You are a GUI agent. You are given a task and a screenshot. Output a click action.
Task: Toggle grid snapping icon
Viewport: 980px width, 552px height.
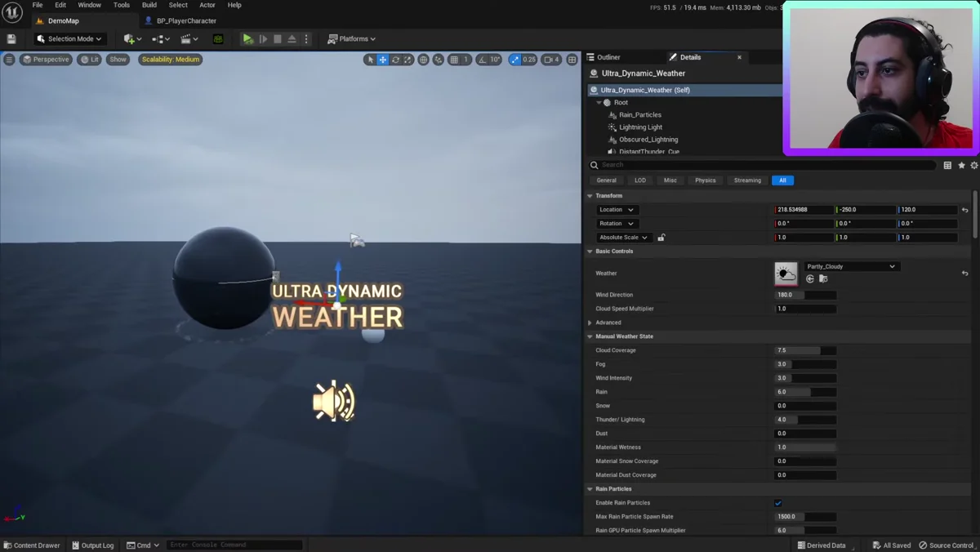(x=454, y=59)
